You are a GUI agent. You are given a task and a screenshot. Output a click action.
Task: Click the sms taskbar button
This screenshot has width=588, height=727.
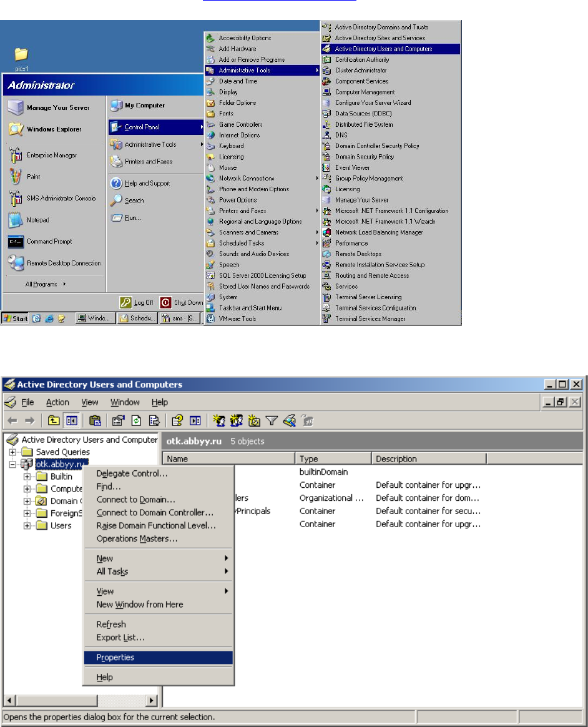180,319
